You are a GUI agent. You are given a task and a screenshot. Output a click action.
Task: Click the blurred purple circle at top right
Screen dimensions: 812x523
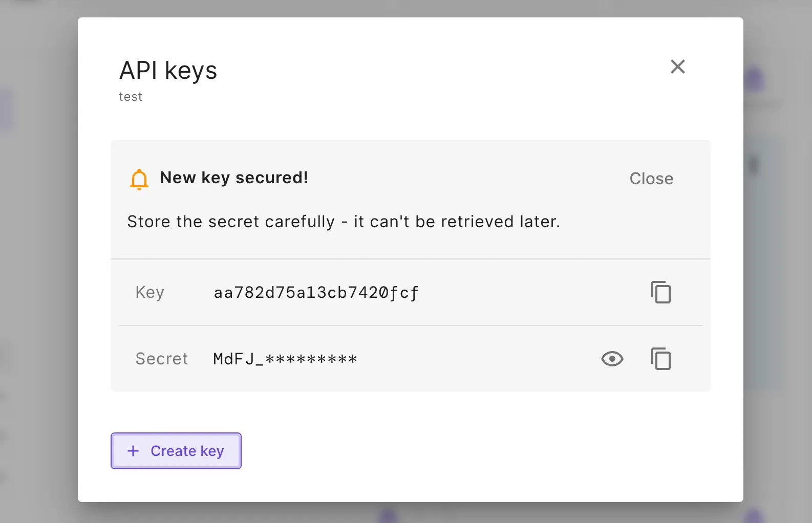pyautogui.click(x=754, y=79)
